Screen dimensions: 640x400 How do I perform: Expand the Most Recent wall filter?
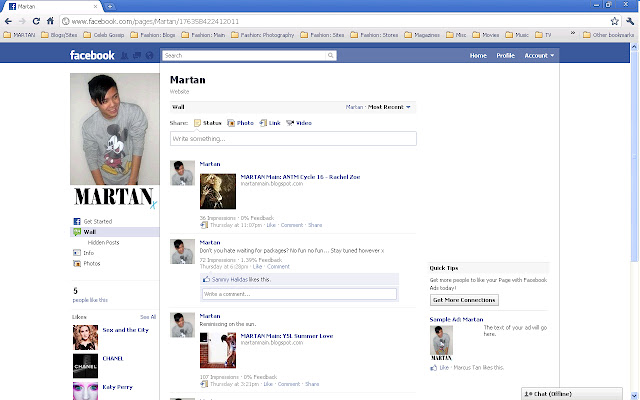pyautogui.click(x=389, y=107)
